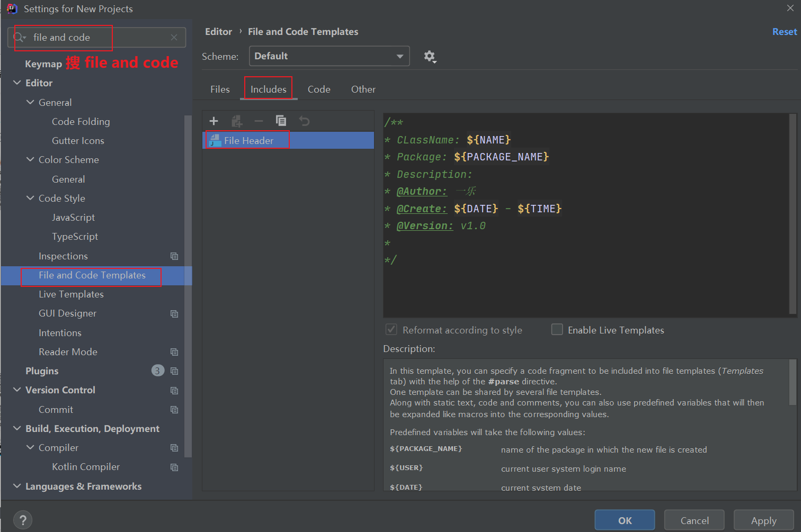
Task: Add a new template with plus icon
Action: pos(214,121)
